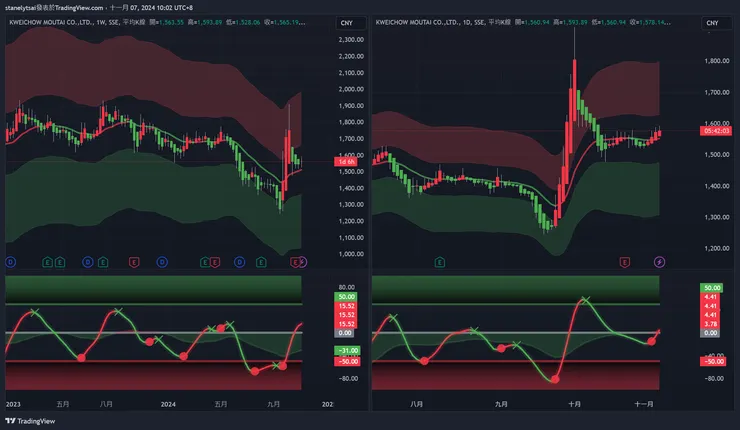Viewport: 740px width, 430px height.
Task: Click red earnings marker in daily chart
Action: pyautogui.click(x=624, y=262)
